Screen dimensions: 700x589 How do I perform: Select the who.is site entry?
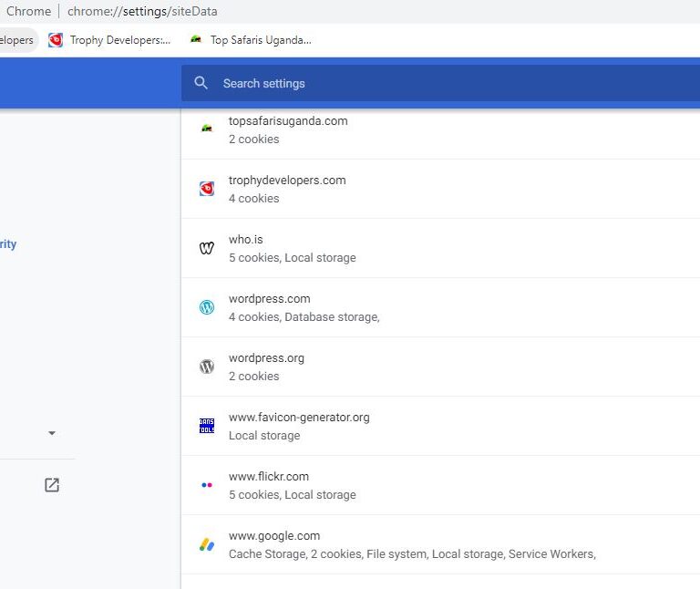[440, 248]
